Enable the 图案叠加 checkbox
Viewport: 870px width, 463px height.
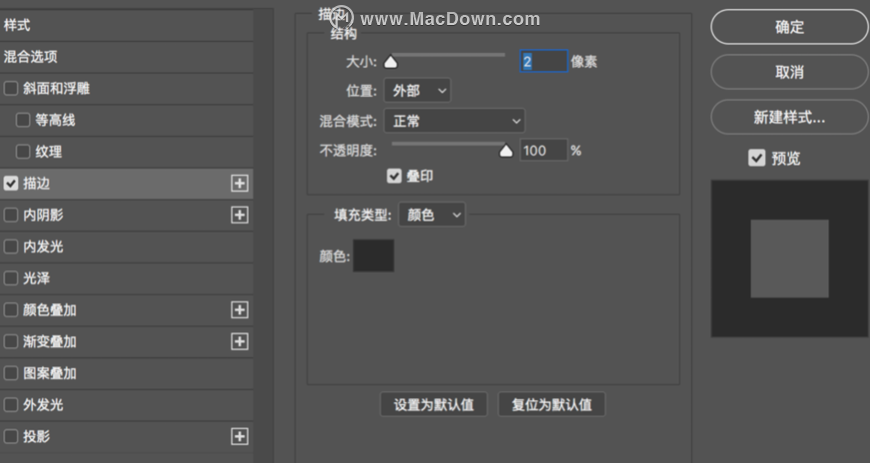point(11,373)
